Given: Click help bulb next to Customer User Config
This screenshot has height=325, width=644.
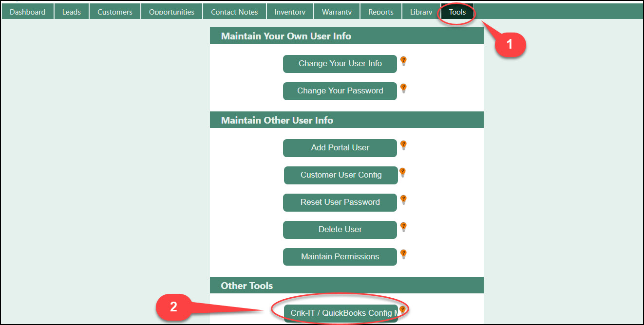Looking at the screenshot, I should [x=402, y=173].
